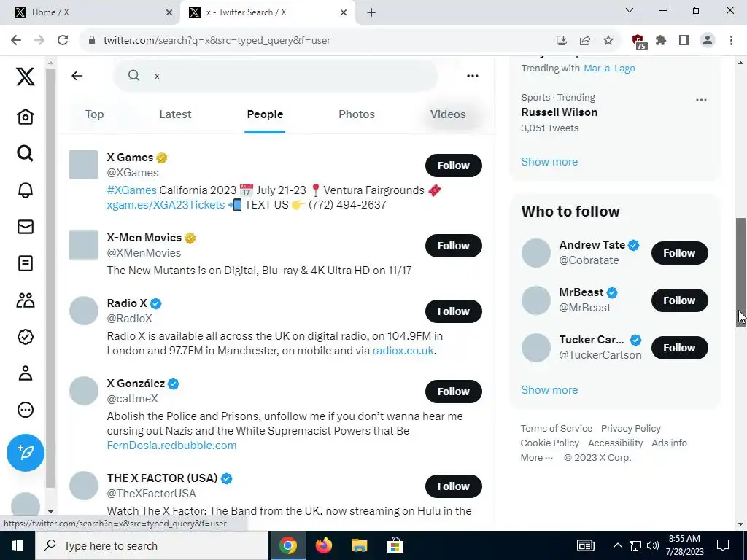
Task: Open the Mar-a-Lago trending link
Action: tap(609, 68)
